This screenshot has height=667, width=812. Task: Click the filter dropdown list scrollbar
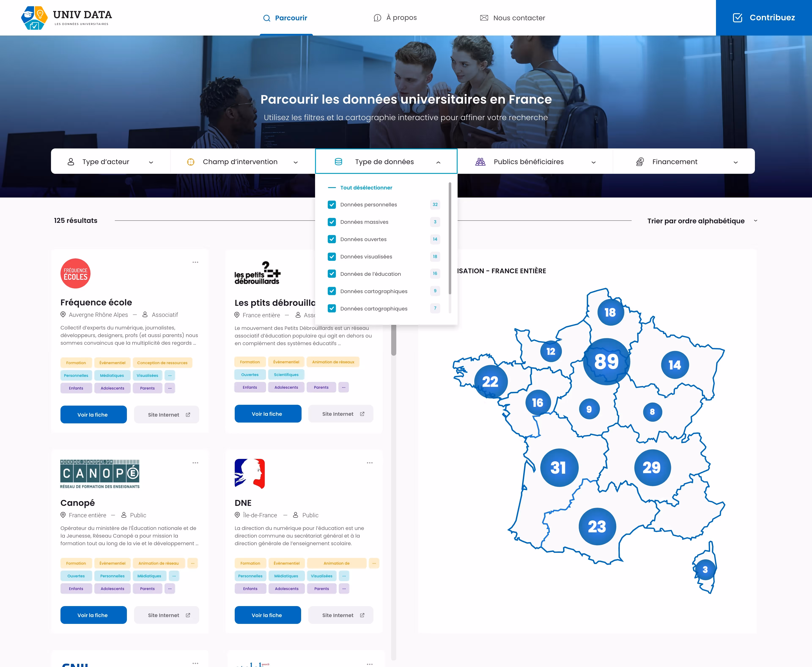tap(450, 238)
